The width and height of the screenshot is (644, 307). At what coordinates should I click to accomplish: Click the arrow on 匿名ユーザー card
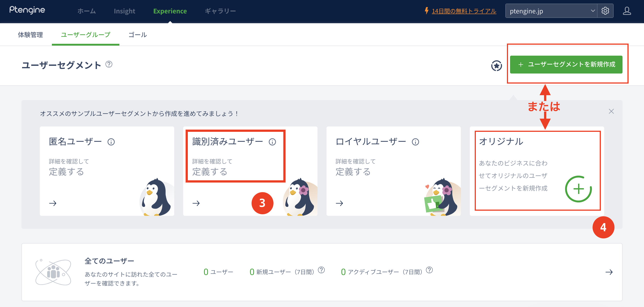coord(53,203)
